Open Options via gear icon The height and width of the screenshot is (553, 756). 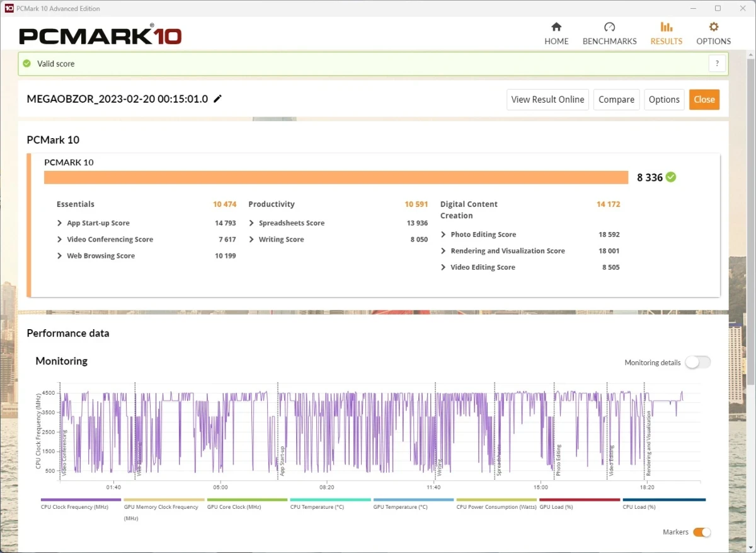pos(713,27)
